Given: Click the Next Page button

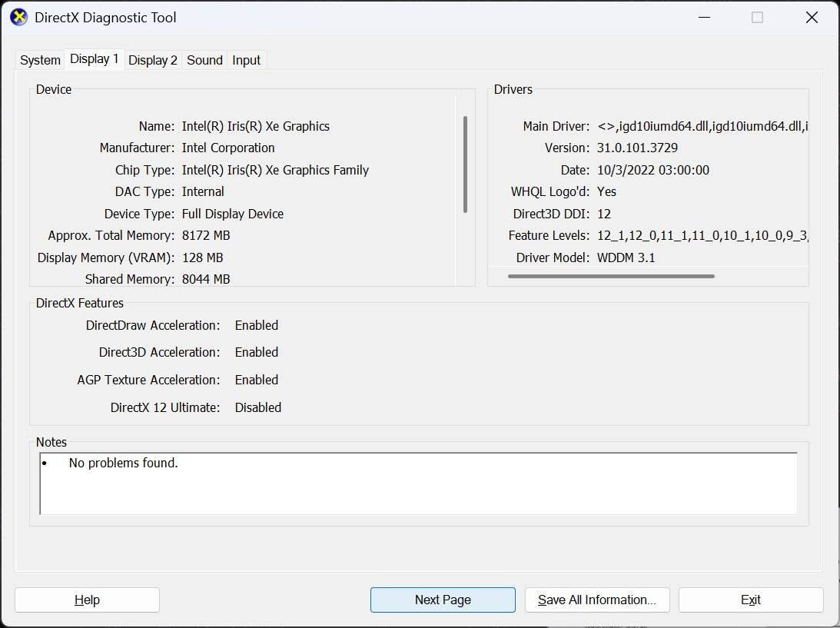Looking at the screenshot, I should [443, 600].
